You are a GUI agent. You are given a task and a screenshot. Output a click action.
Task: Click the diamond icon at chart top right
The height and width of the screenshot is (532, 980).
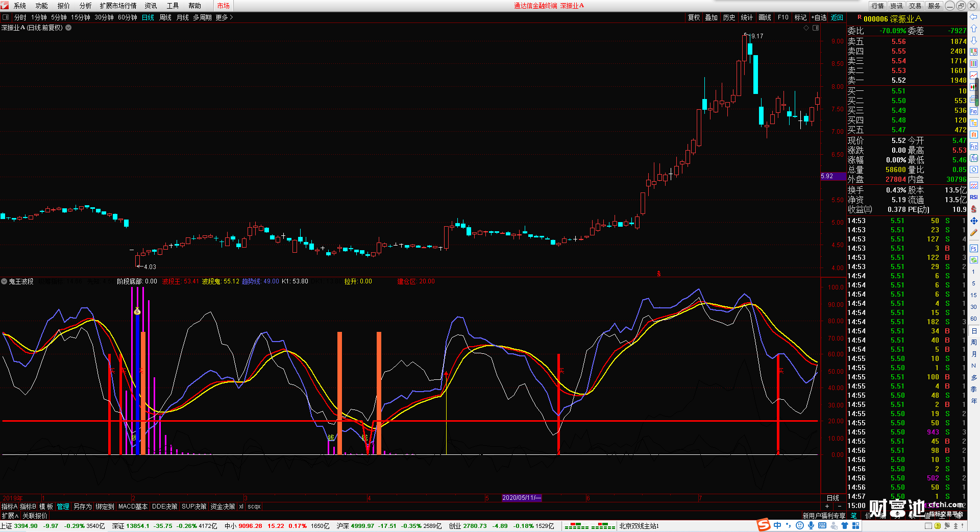point(806,28)
